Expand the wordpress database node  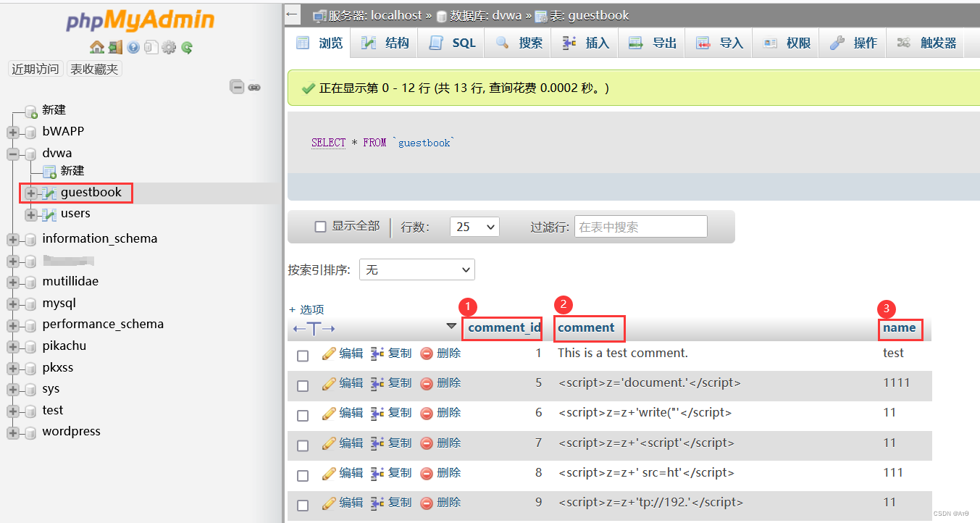[x=13, y=432]
